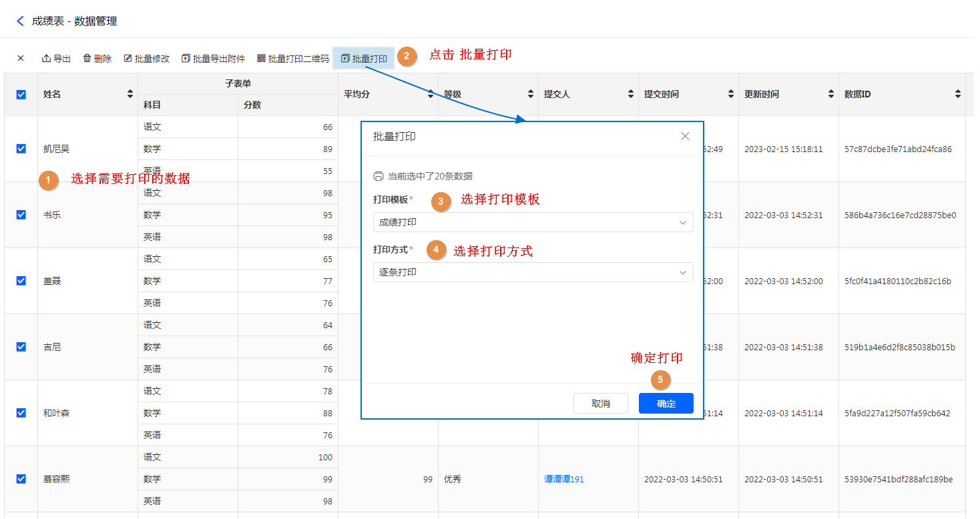This screenshot has width=980, height=519.
Task: Click the X icon to cancel selection
Action: pos(21,59)
